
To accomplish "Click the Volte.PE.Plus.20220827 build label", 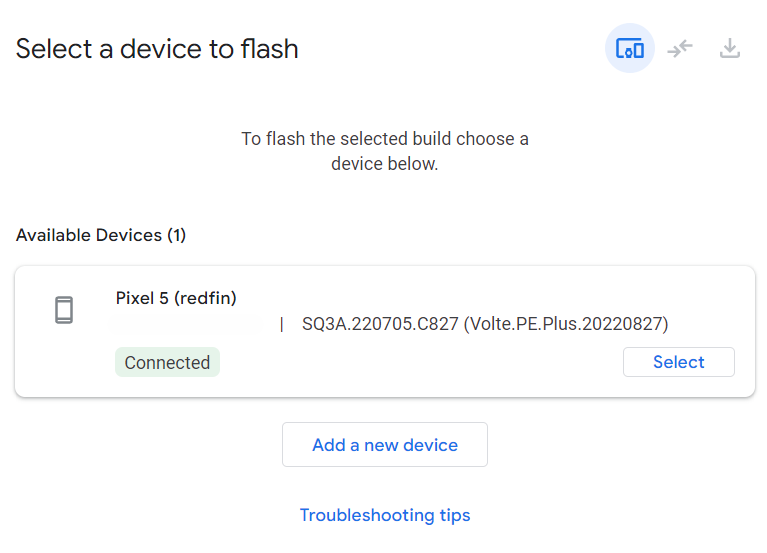I will click(x=566, y=324).
